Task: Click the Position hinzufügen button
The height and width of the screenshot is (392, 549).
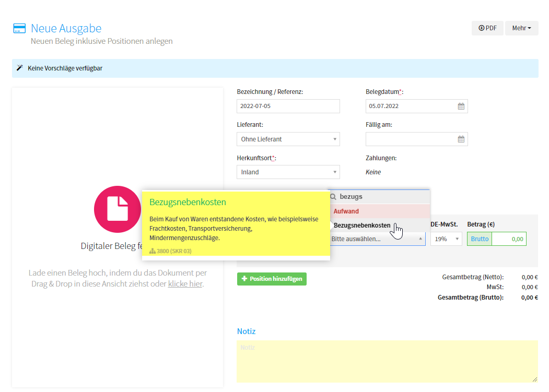Action: click(272, 279)
